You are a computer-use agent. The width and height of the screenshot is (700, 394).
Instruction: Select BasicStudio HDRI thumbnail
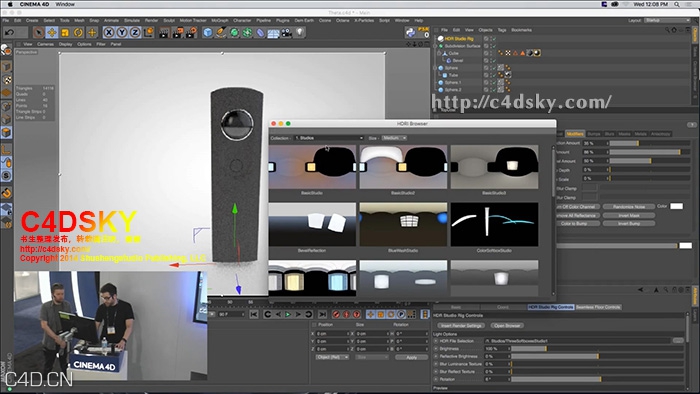click(312, 167)
